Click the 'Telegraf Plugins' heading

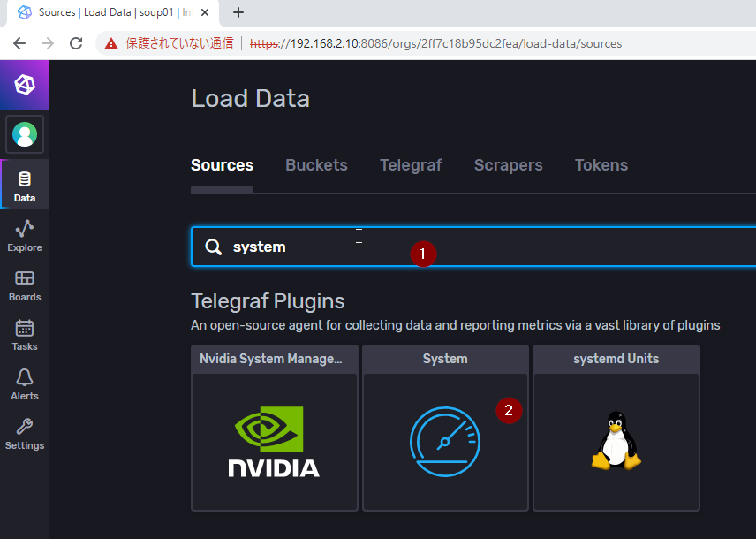click(268, 301)
